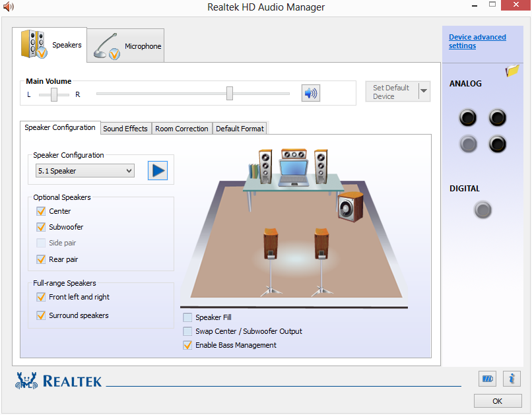Open the Sound Effects tab
Viewport: 532px width, 415px height.
125,129
